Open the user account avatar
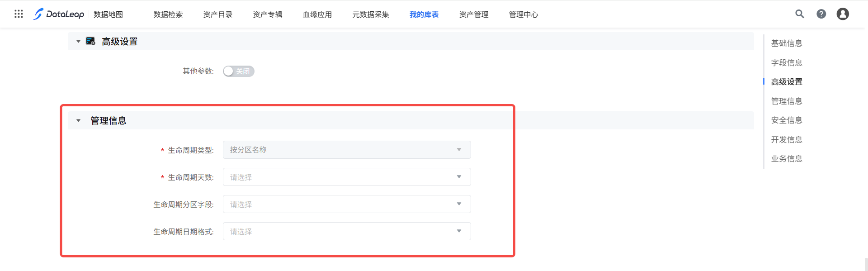 (842, 14)
